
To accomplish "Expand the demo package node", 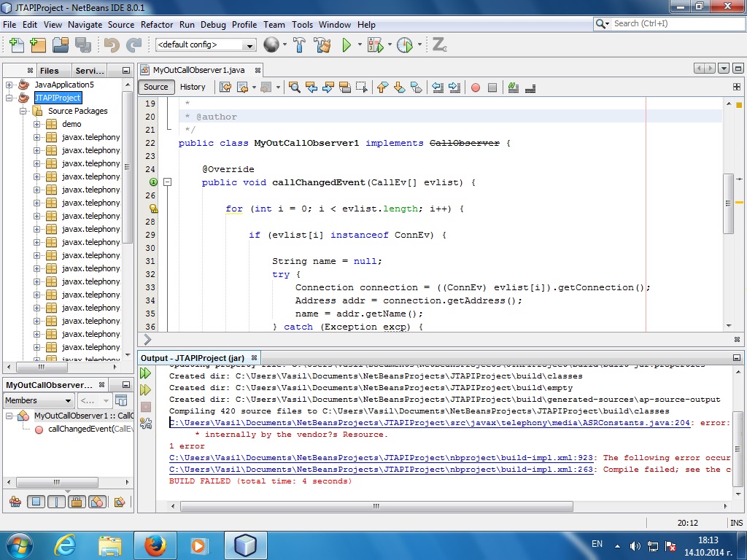I will click(37, 124).
